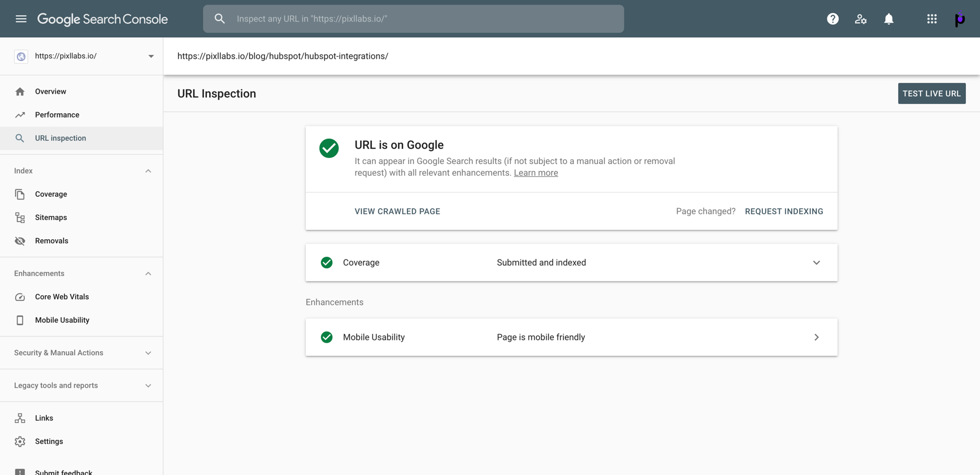The image size is (980, 475).
Task: Click the Links network icon
Action: pos(20,418)
